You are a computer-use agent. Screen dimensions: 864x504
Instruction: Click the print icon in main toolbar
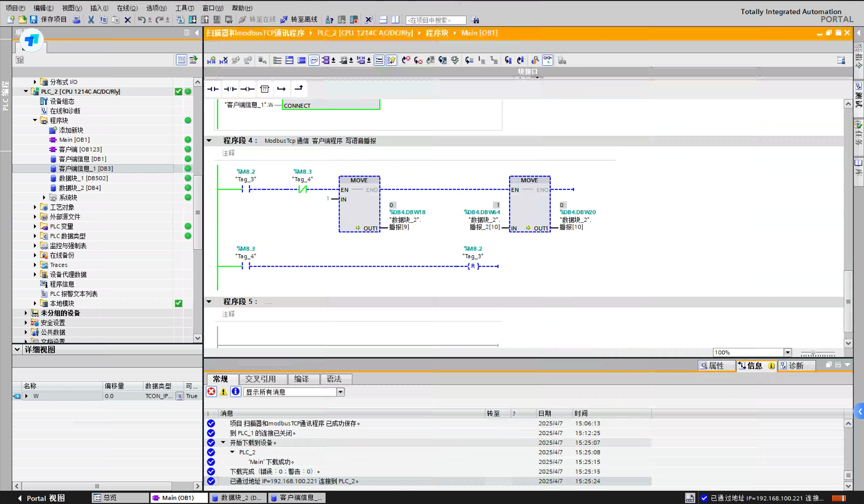tap(77, 19)
